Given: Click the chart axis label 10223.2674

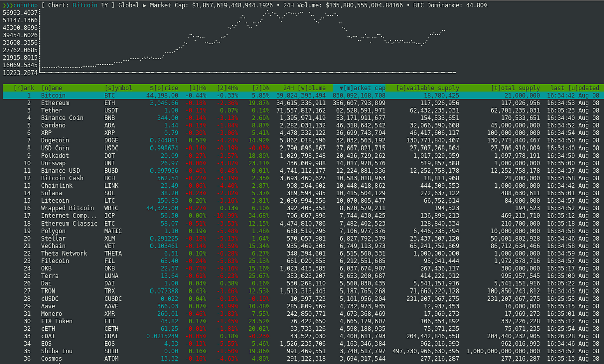Looking at the screenshot, I should click(x=20, y=73).
